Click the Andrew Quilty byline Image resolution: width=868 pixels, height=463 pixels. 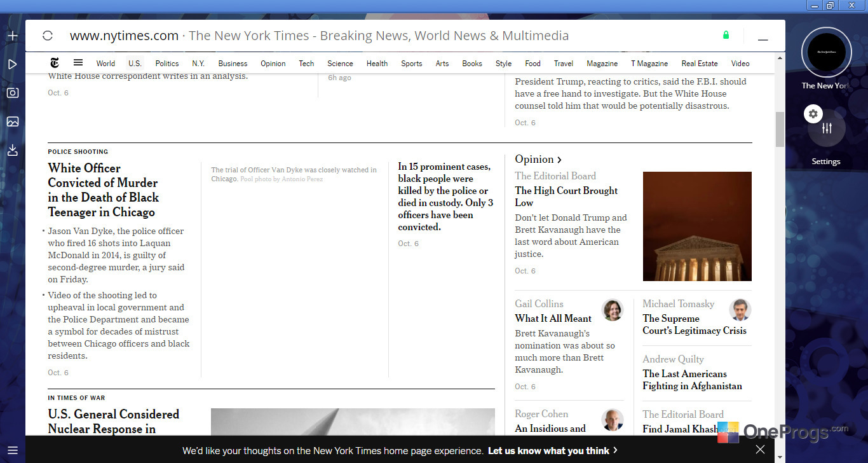click(x=673, y=359)
